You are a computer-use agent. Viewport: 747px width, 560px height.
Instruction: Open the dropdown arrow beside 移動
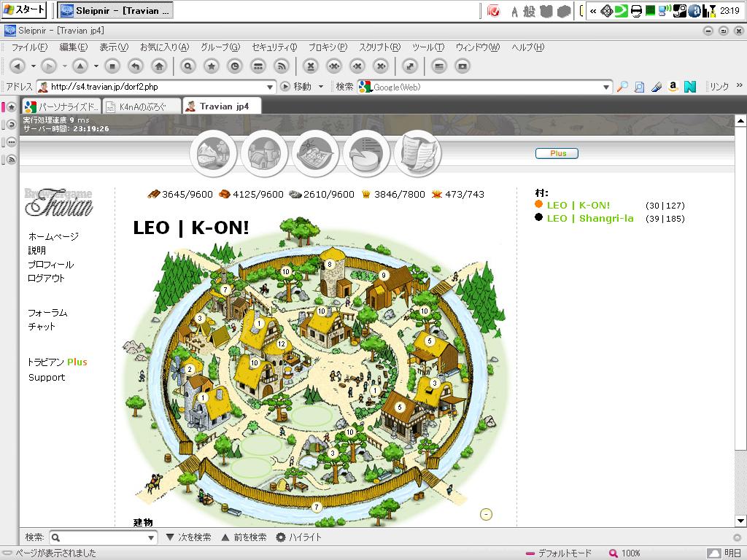321,87
